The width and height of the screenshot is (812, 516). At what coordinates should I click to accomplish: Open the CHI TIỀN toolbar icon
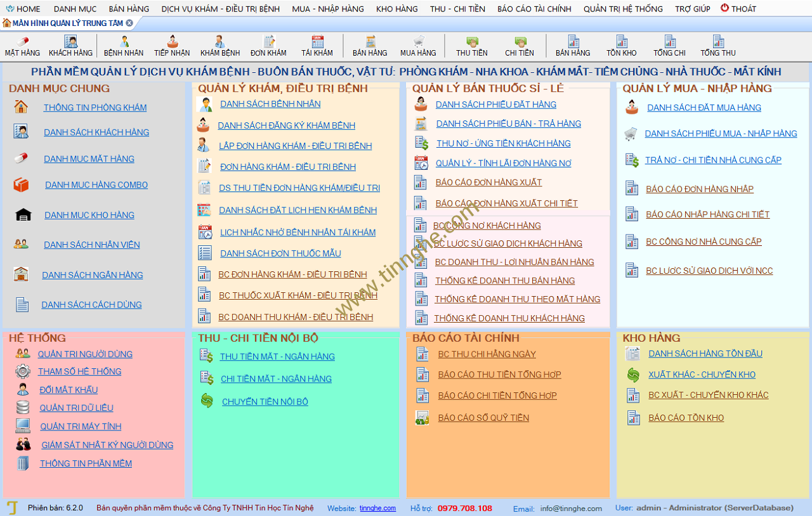tap(520, 46)
